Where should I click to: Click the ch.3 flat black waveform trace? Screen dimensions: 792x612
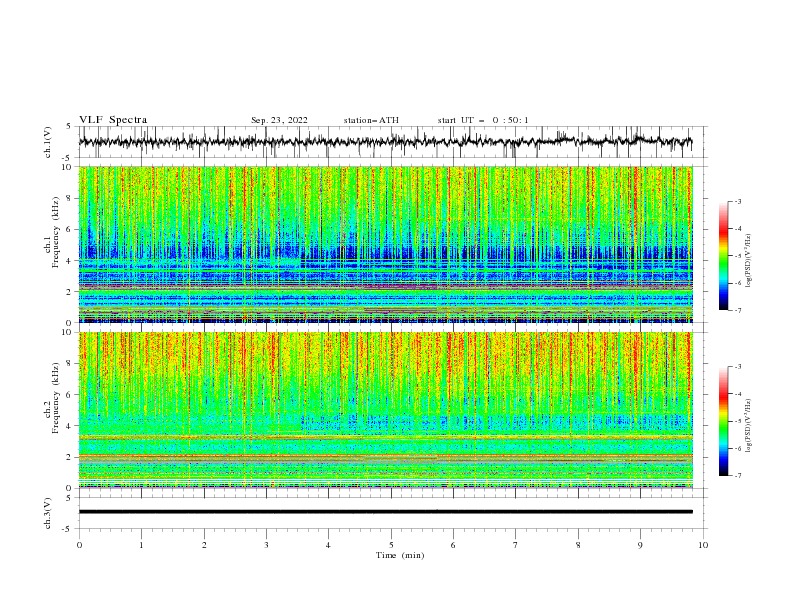385,512
